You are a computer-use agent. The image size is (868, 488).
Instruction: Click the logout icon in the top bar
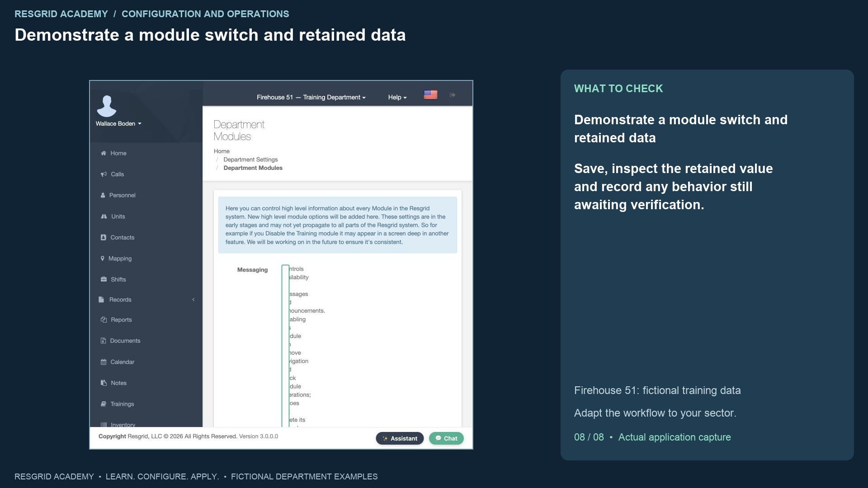[x=453, y=95]
